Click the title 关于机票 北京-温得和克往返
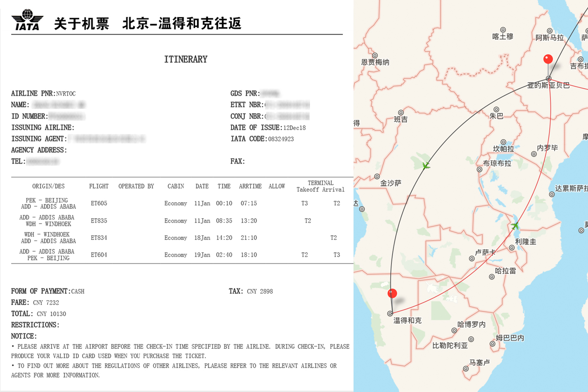 pos(148,23)
